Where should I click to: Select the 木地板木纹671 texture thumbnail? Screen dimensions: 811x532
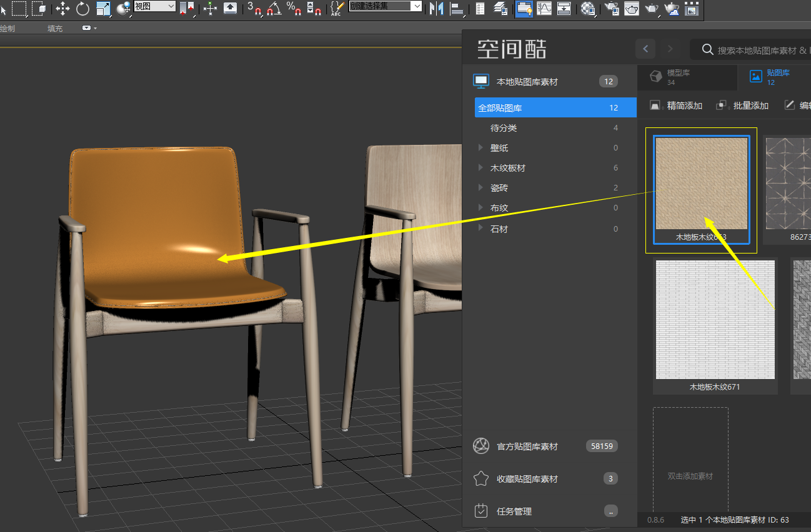pos(715,320)
